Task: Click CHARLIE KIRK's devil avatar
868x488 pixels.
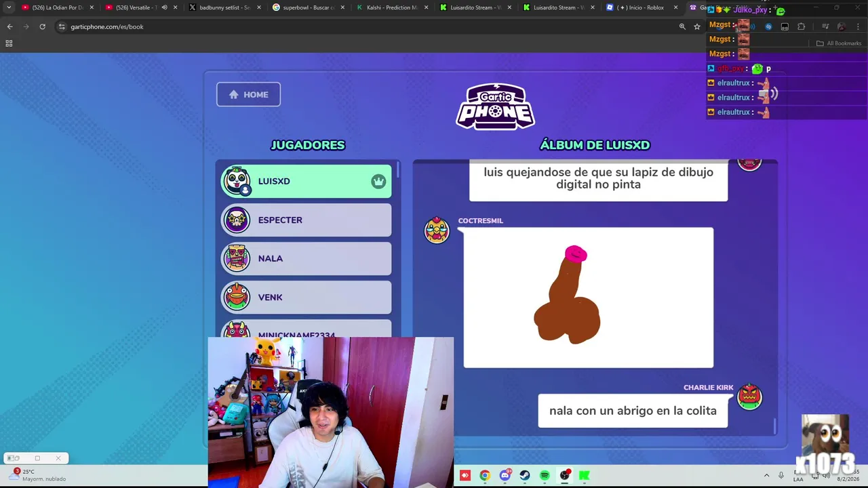Action: click(749, 396)
